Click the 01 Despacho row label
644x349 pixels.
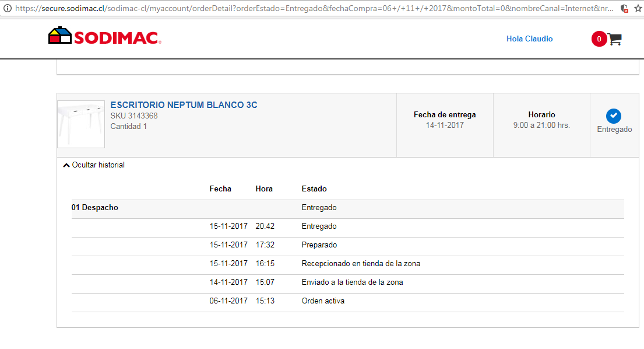click(x=95, y=208)
